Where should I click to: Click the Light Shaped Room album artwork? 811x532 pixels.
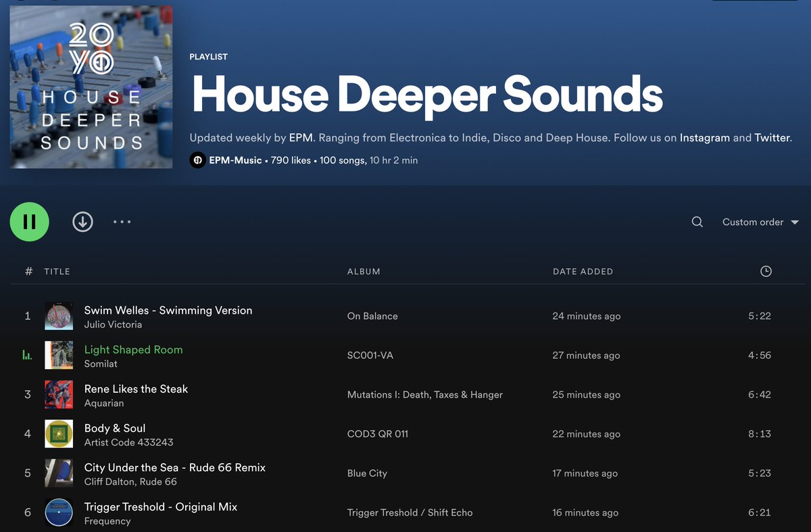click(59, 355)
